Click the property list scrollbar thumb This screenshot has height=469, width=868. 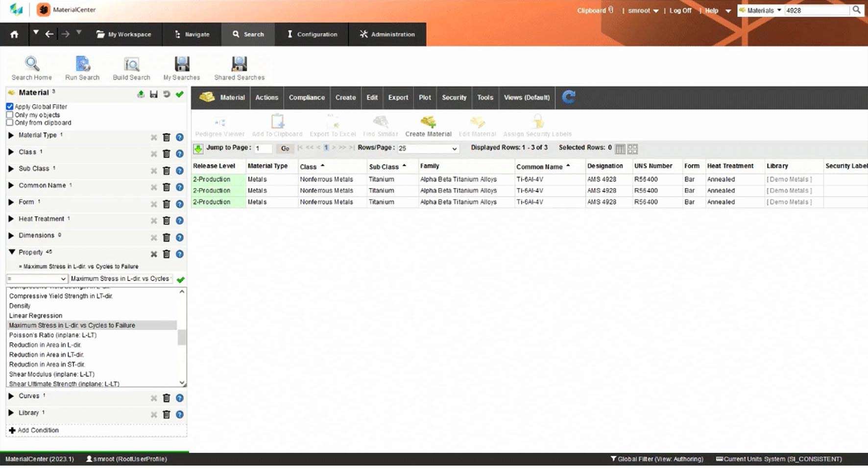pyautogui.click(x=182, y=337)
